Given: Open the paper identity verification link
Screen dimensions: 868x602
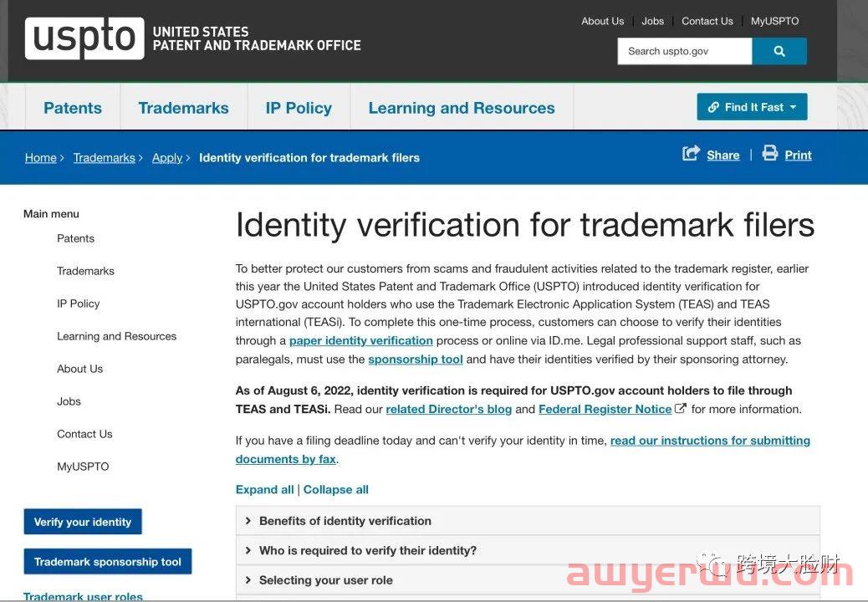Looking at the screenshot, I should coord(360,340).
